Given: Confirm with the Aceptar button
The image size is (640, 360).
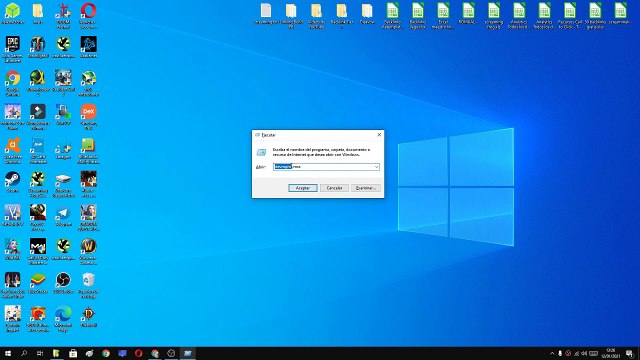Looking at the screenshot, I should coord(303,188).
